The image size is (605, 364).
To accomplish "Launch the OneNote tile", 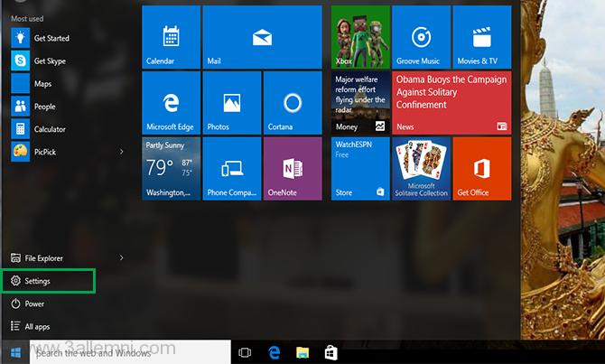I will click(292, 169).
